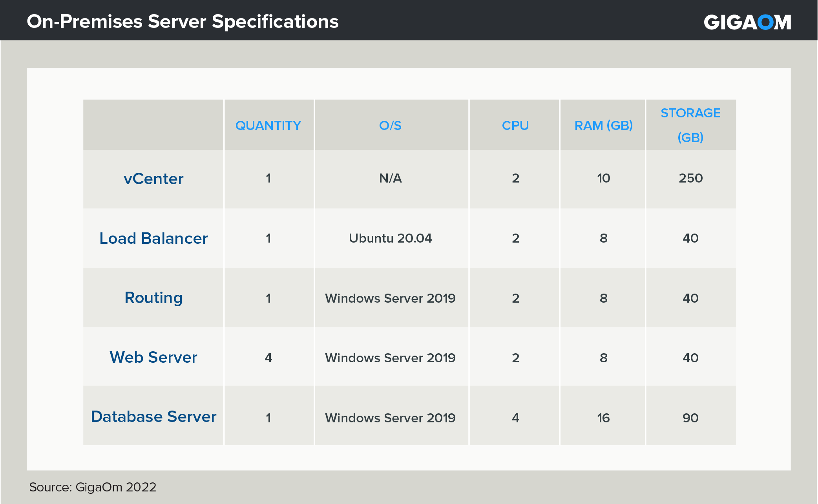Click the Database Server RAM value 16

(x=603, y=418)
